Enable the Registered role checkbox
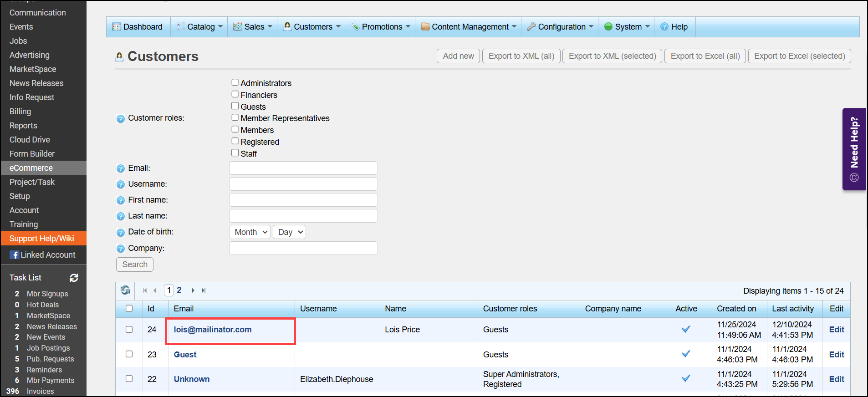 235,141
